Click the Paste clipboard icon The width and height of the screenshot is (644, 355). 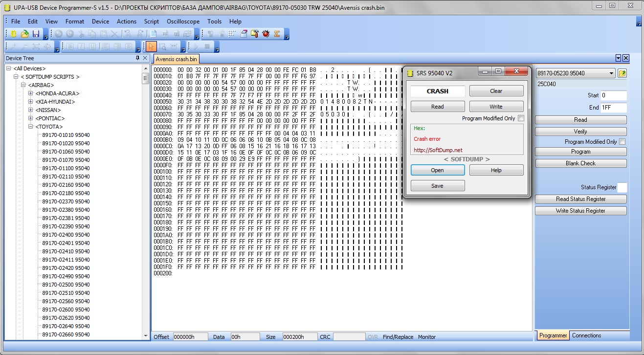click(x=103, y=34)
